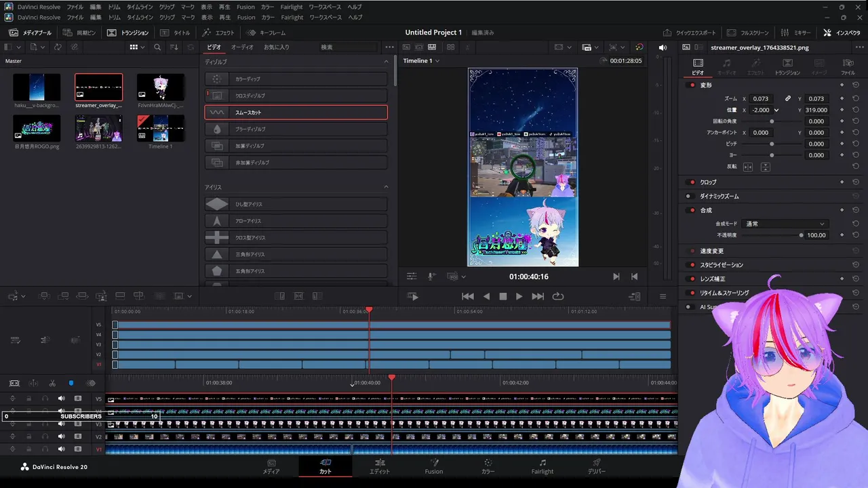Viewport: 868px width, 488px height.
Task: Play the timeline in reverse
Action: (486, 296)
